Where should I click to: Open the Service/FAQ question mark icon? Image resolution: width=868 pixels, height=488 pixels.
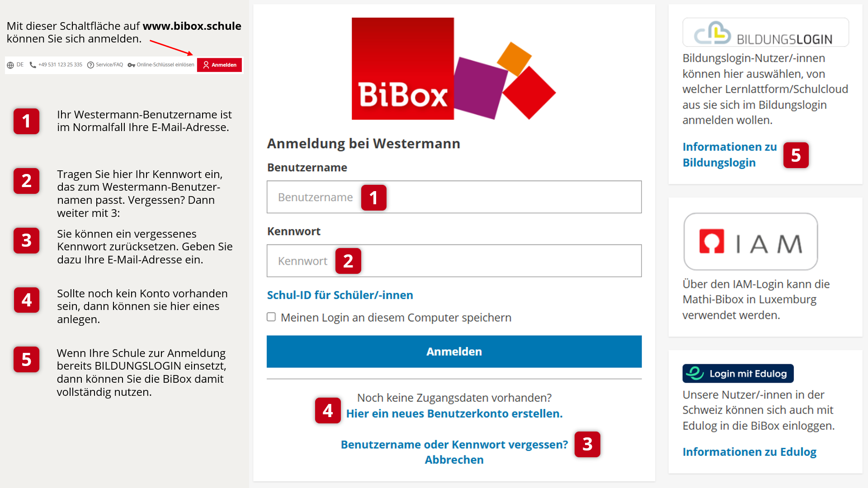tap(90, 65)
